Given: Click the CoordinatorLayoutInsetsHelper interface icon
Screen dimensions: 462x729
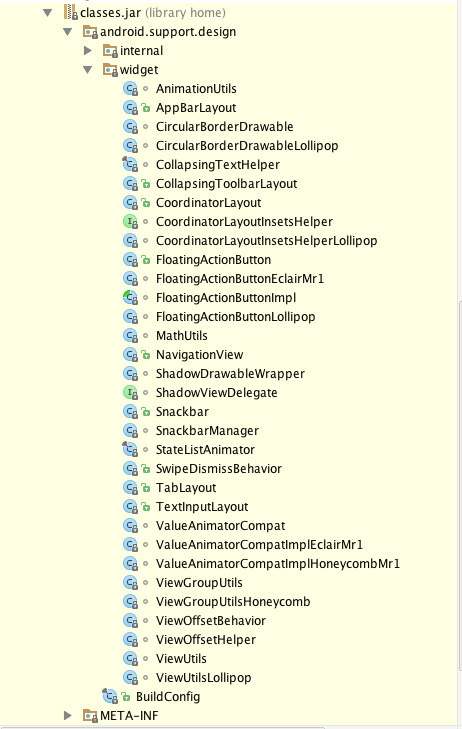Looking at the screenshot, I should pos(131,222).
